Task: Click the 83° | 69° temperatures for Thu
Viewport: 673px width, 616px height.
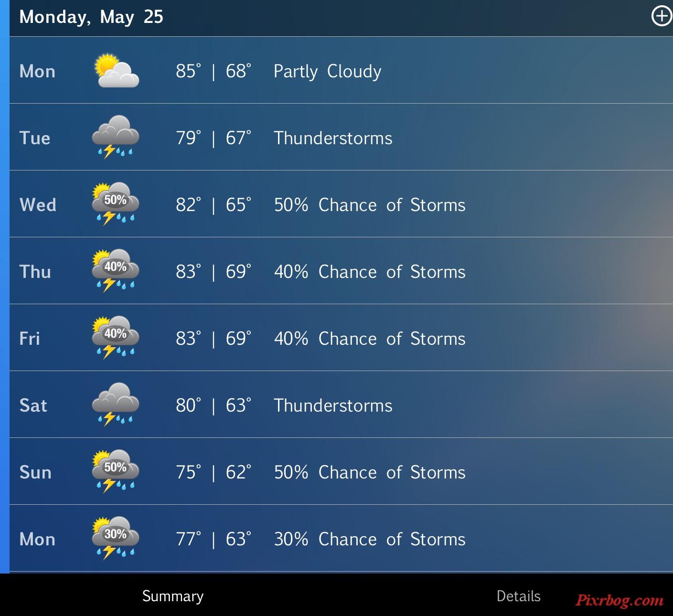Action: (x=213, y=272)
